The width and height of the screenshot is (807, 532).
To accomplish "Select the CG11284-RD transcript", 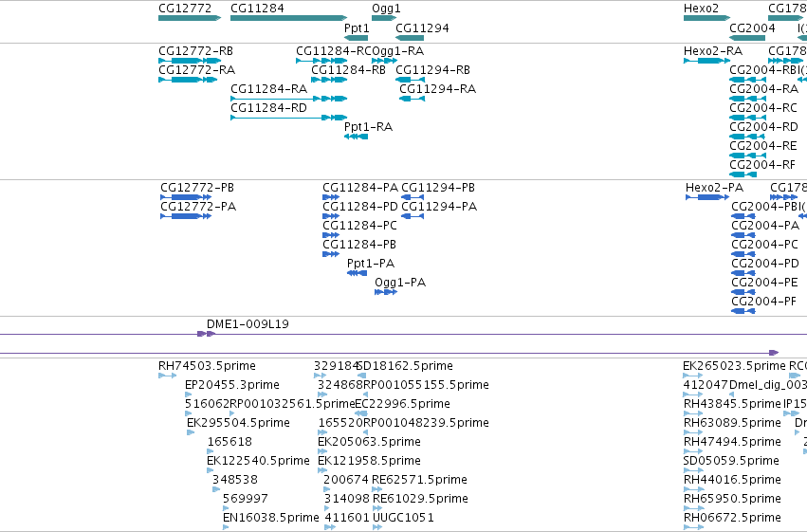I will click(x=288, y=118).
